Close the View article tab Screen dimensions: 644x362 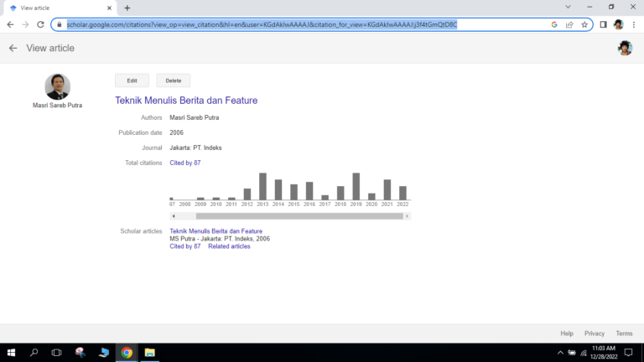109,8
